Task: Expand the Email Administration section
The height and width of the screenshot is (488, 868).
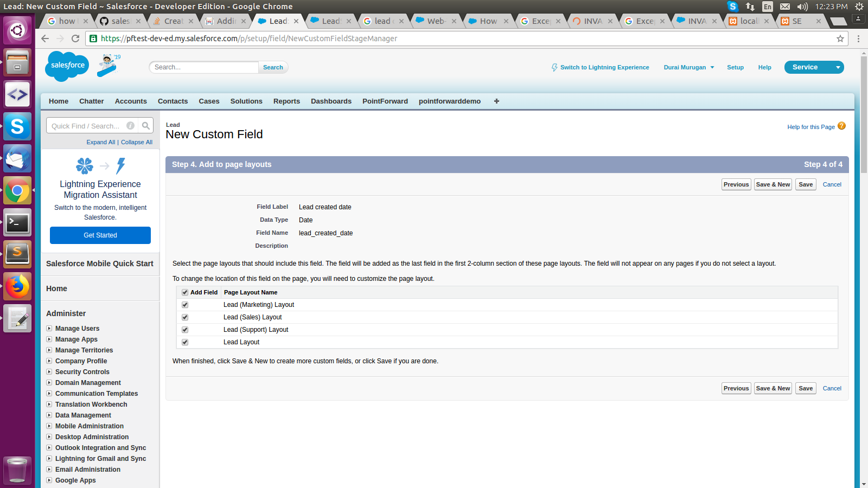Action: click(x=49, y=469)
